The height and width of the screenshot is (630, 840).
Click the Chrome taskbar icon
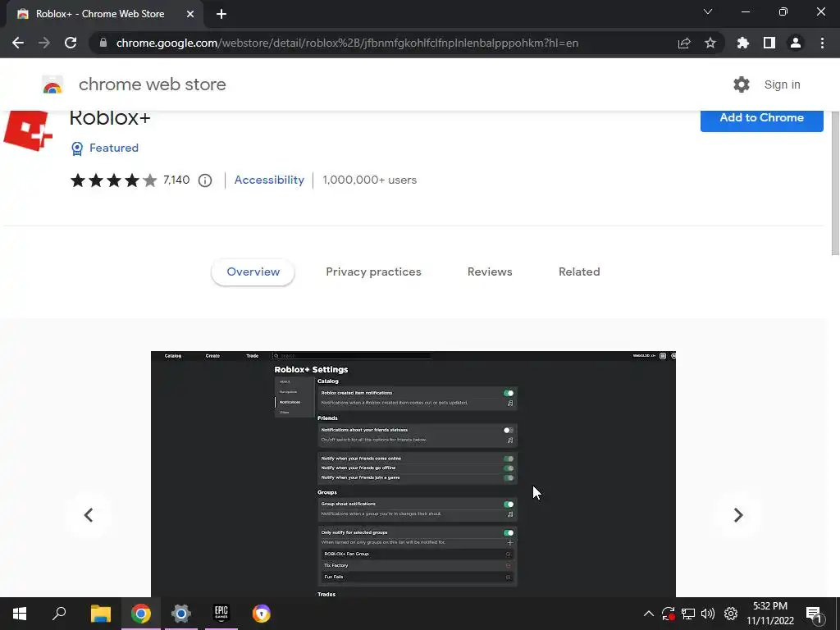point(141,614)
